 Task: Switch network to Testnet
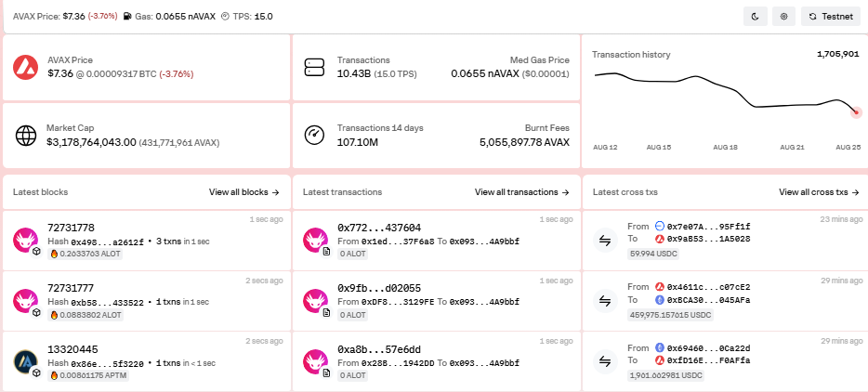(830, 17)
